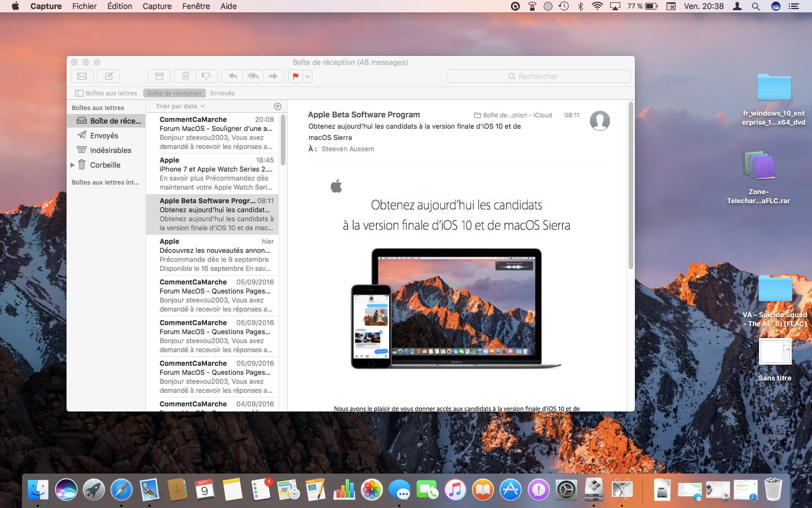Open Calendar icon in the Dock
Viewport: 812px width, 508px height.
coord(205,489)
